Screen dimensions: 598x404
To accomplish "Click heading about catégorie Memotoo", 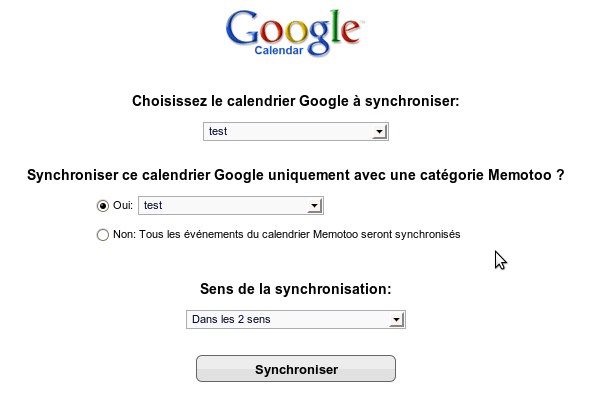I will [296, 175].
